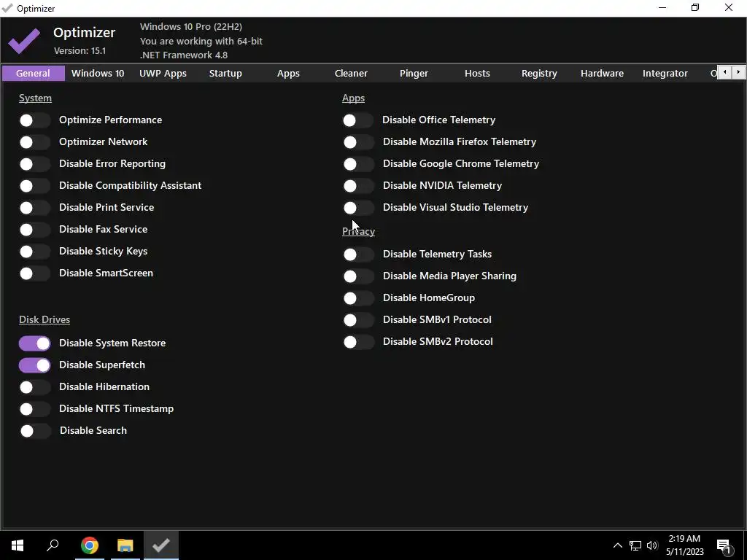The width and height of the screenshot is (747, 560).
Task: Open the network tray icon
Action: click(x=635, y=545)
